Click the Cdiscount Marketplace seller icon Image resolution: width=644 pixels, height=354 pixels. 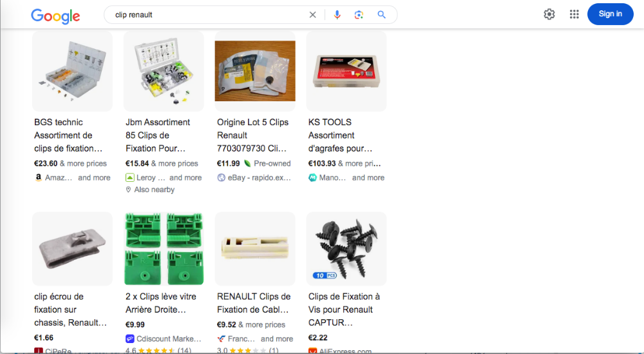(130, 339)
